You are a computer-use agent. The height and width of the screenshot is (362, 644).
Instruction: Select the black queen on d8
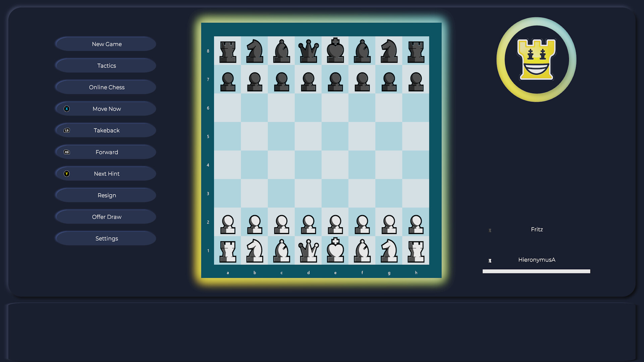tap(308, 51)
